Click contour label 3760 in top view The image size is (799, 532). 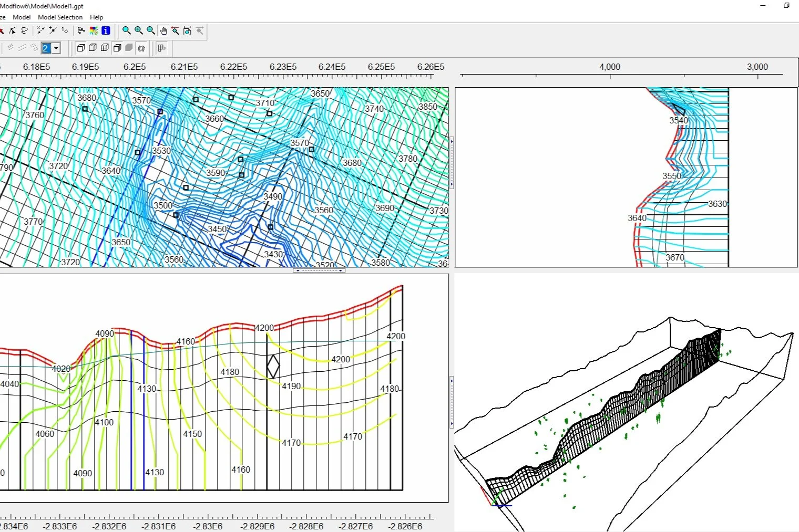(35, 115)
